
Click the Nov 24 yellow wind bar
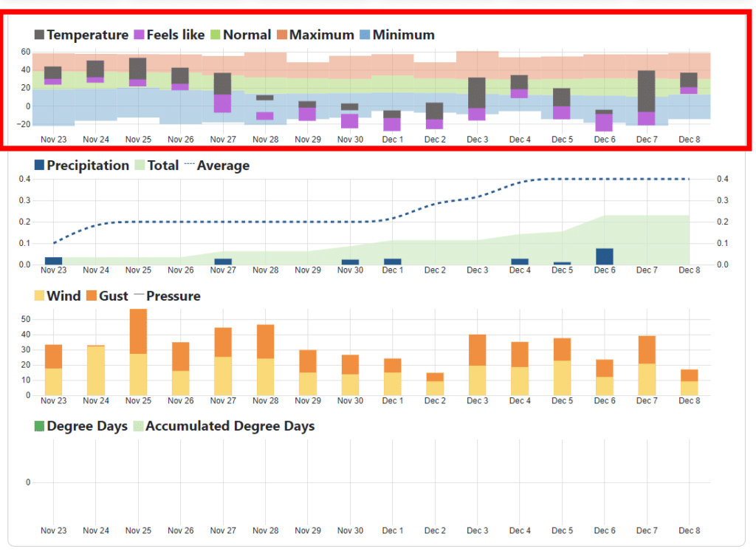pos(96,371)
